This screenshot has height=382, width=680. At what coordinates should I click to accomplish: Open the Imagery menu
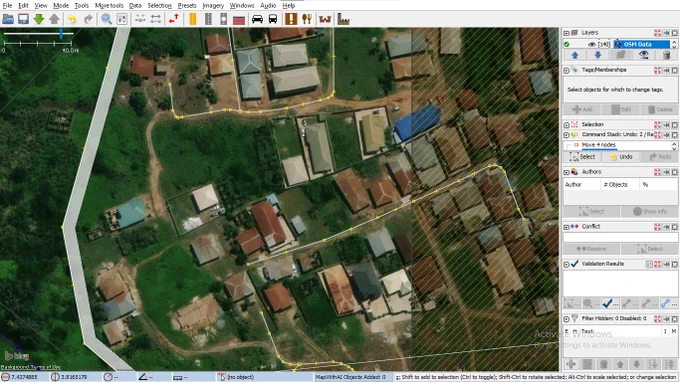(x=213, y=6)
